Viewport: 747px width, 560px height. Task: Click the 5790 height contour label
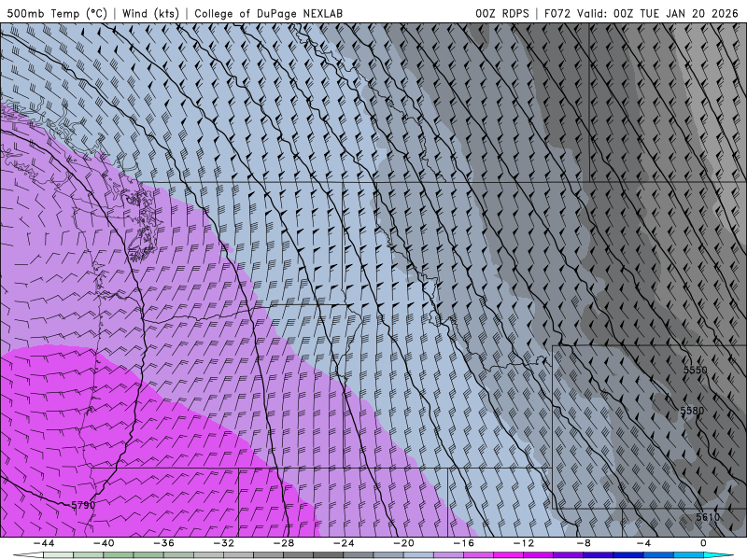[83, 505]
